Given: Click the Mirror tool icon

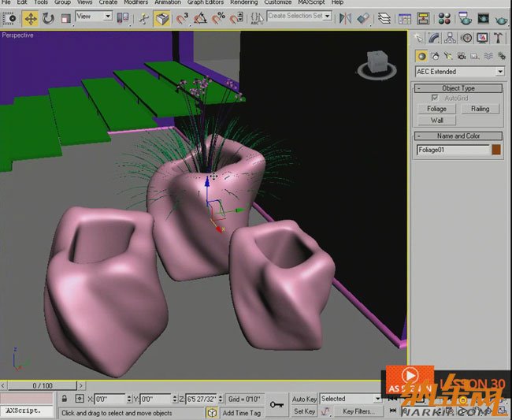Looking at the screenshot, I should (x=345, y=18).
